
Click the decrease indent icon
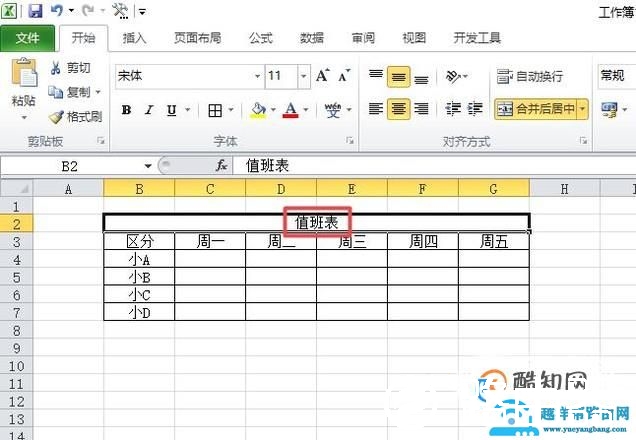tap(453, 109)
